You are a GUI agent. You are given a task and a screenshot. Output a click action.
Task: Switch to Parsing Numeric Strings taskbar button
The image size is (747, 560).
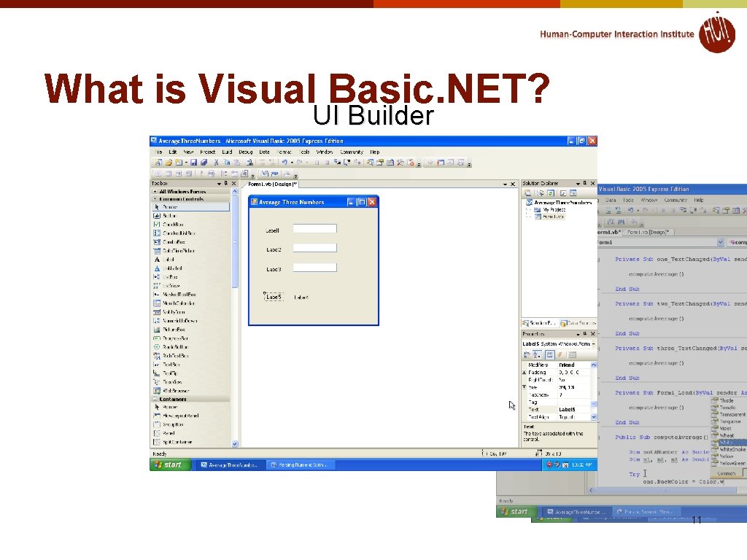click(301, 464)
